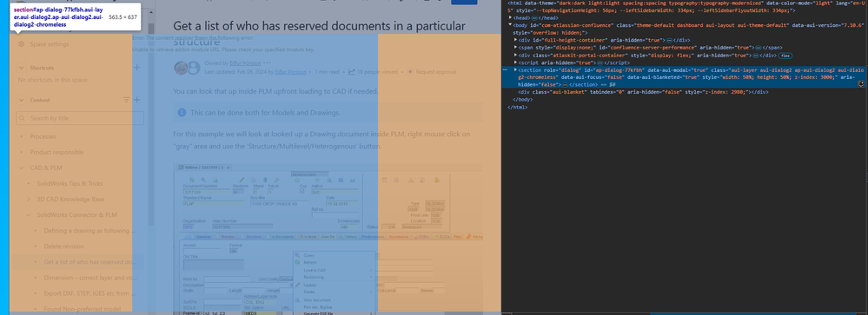Collapse the Shortcuts section
Screen dimensions: 868x315
coord(22,68)
